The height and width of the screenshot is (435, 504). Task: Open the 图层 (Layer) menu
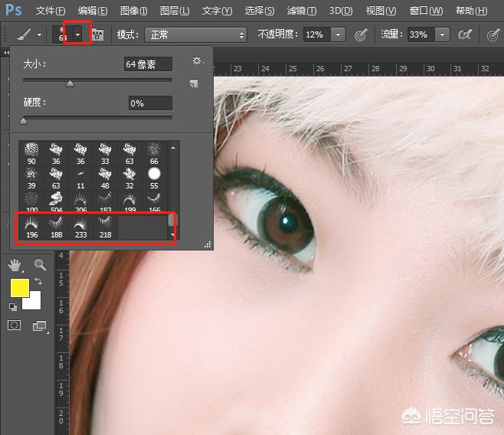(x=175, y=11)
